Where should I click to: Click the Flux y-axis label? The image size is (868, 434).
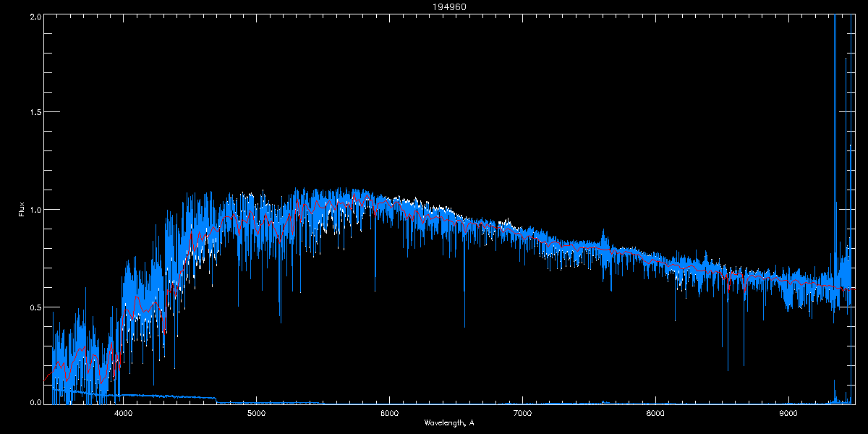click(22, 210)
